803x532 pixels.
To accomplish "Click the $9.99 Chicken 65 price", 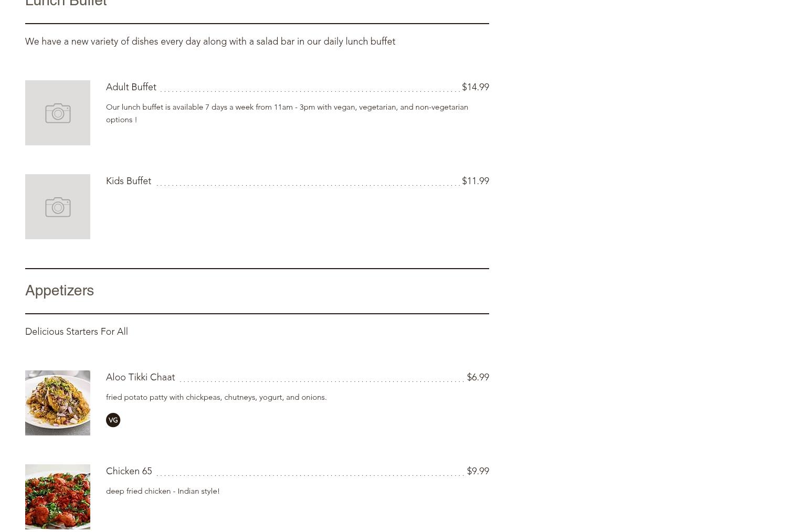I will 478,471.
